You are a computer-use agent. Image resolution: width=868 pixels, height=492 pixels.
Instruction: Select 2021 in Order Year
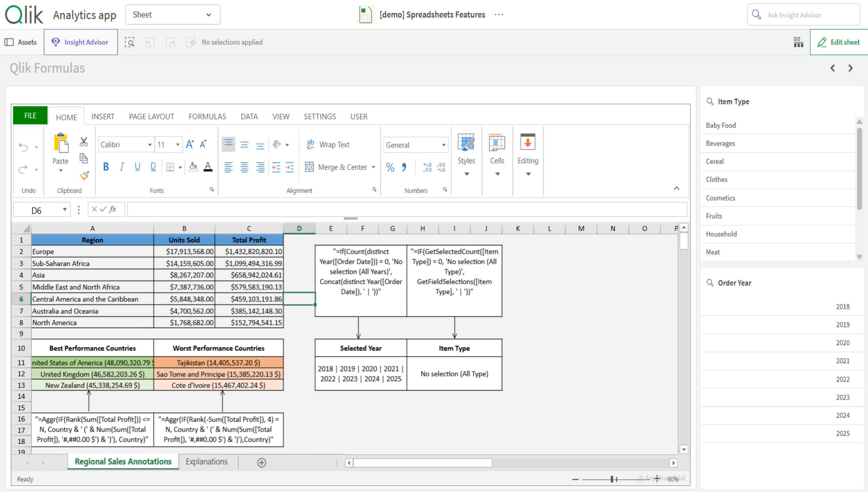click(x=782, y=361)
